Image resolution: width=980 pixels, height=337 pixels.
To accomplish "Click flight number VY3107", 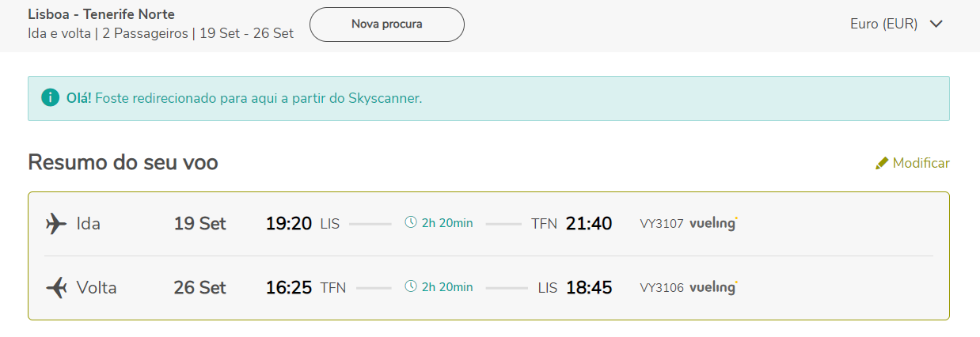I will tap(662, 224).
